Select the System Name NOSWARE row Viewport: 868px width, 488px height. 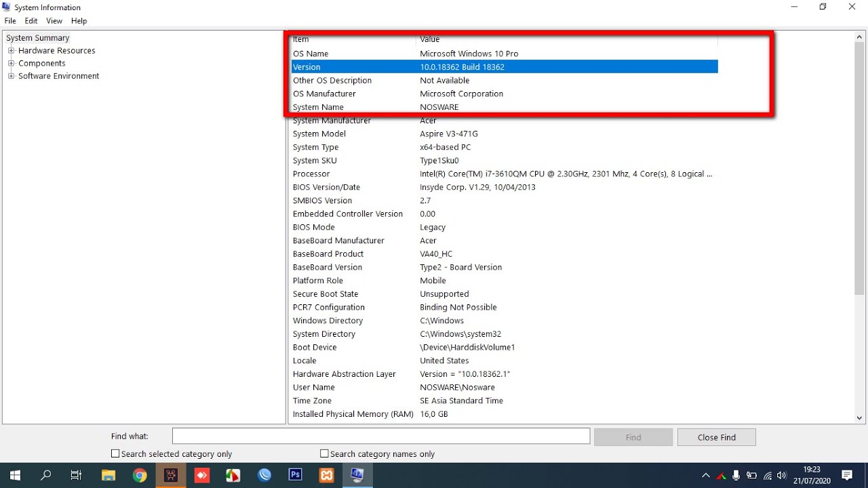505,107
